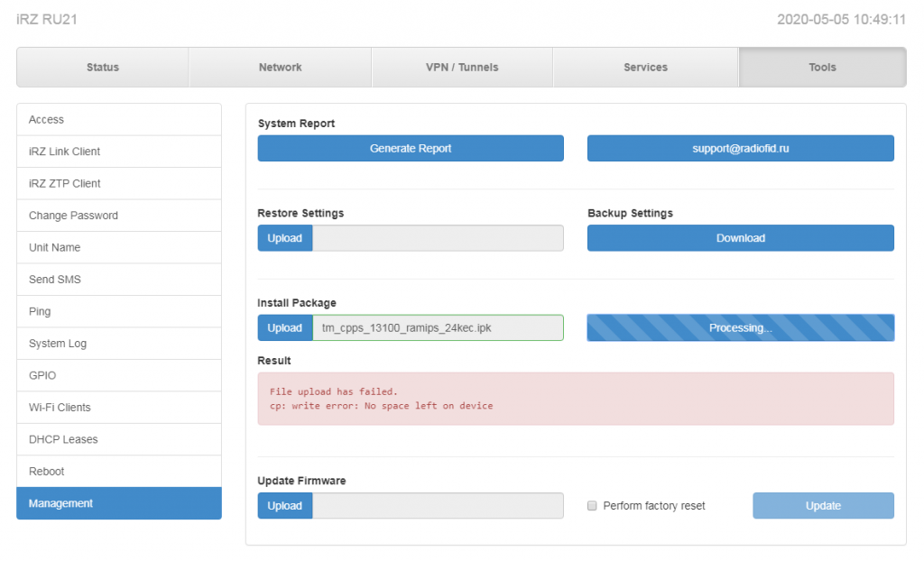Viewport: 924px width, 561px height.
Task: Open iRZ Link Client page
Action: 119,152
